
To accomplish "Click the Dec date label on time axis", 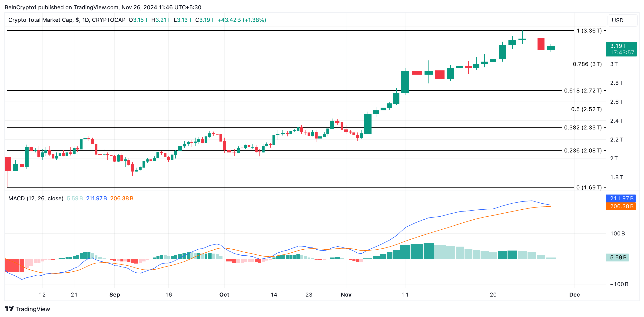I will 574,294.
